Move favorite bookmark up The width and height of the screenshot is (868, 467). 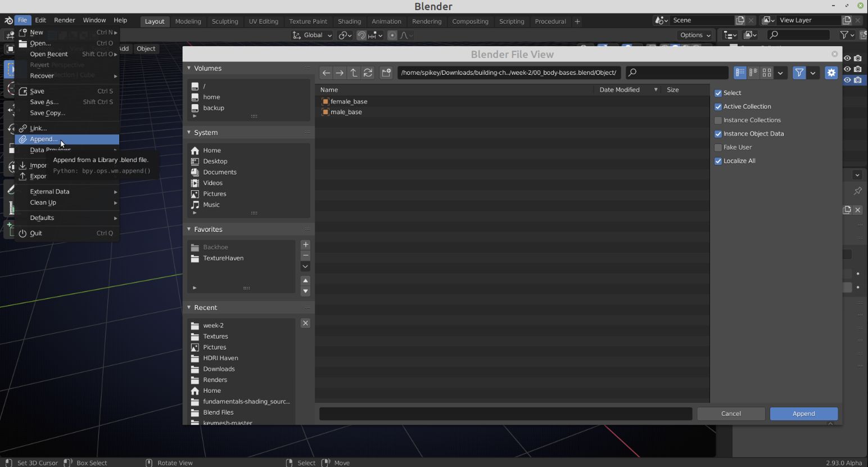point(306,280)
